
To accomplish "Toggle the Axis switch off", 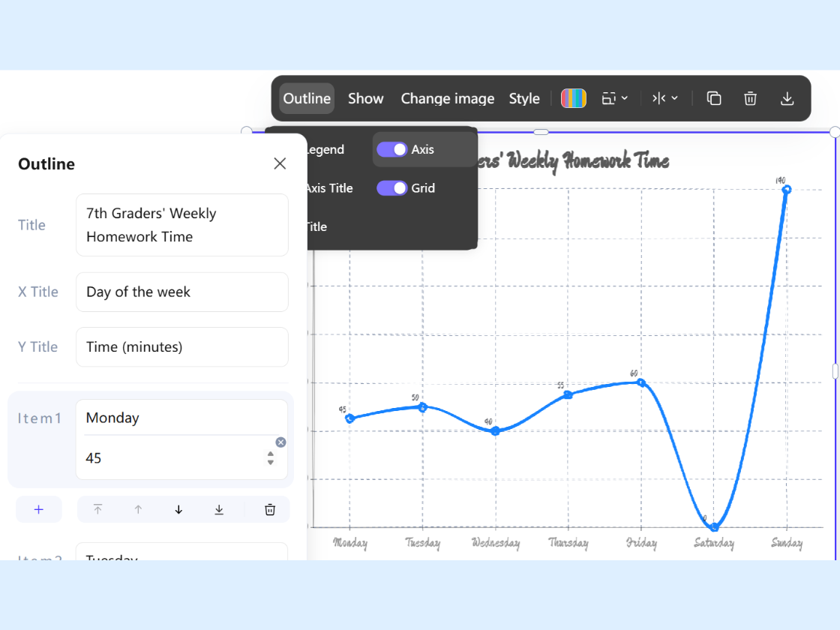I will click(x=391, y=149).
